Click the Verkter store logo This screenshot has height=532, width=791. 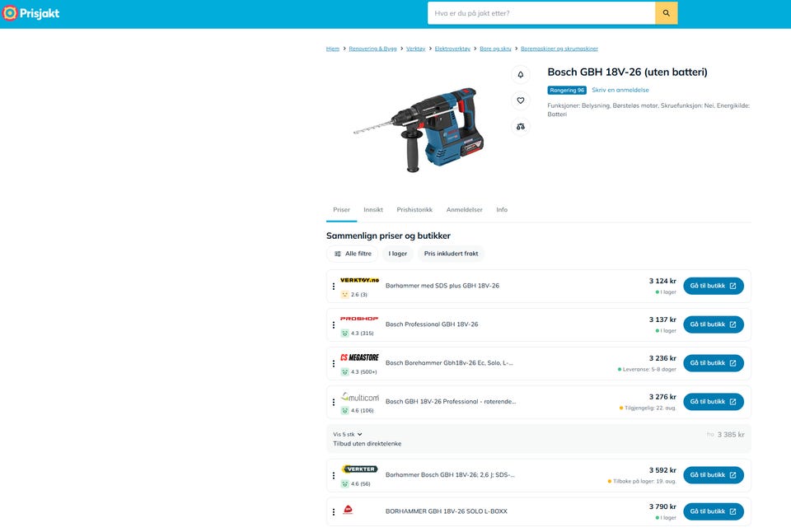(360, 469)
